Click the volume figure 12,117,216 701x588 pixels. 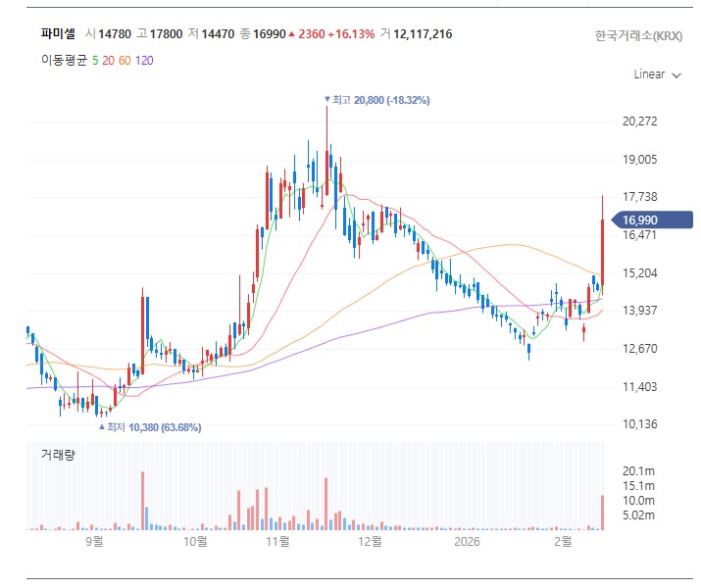(423, 34)
